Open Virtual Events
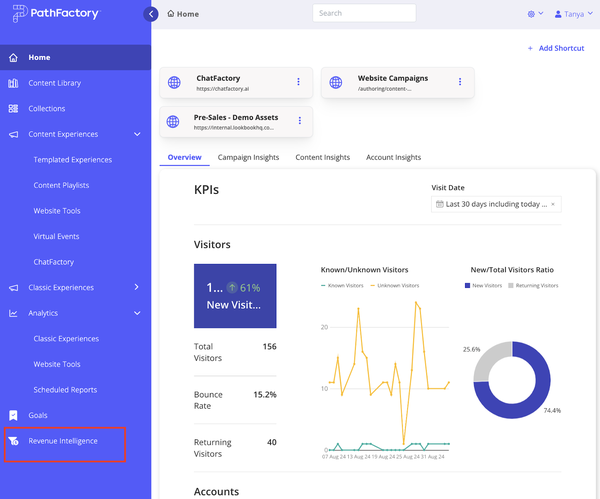This screenshot has height=499, width=600. click(x=56, y=236)
